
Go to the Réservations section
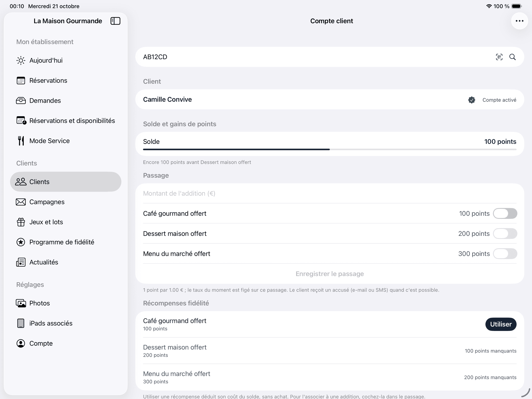(x=66, y=81)
